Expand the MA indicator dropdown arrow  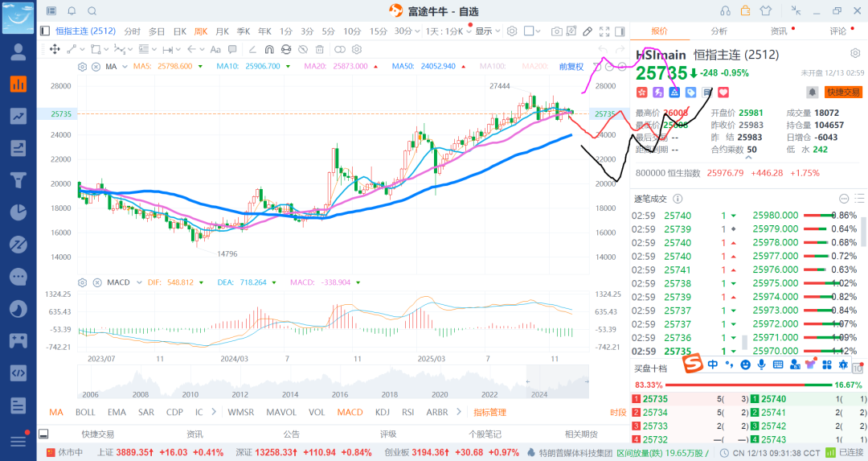click(125, 67)
